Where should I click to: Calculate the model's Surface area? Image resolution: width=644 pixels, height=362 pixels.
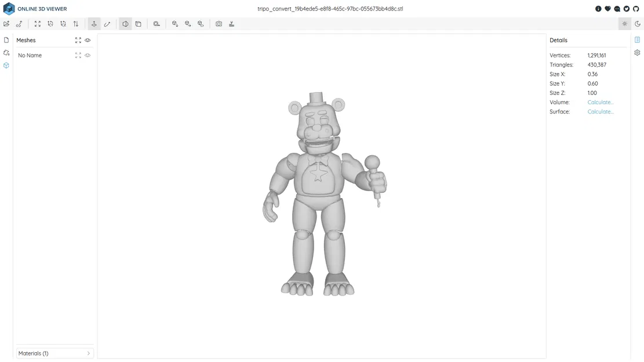coord(600,111)
